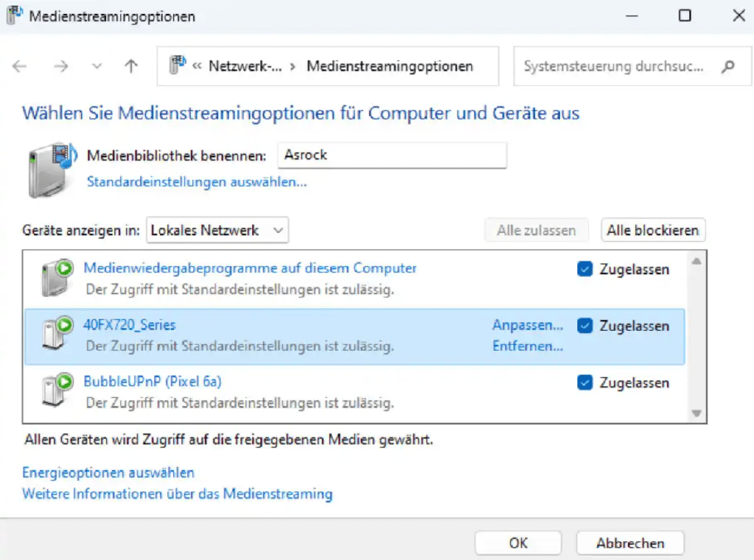This screenshot has width=754, height=560.
Task: Click the 40FX720_Series device icon
Action: (55, 333)
